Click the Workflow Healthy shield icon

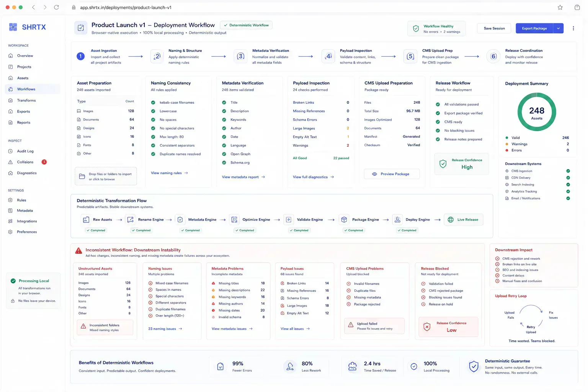pos(416,28)
